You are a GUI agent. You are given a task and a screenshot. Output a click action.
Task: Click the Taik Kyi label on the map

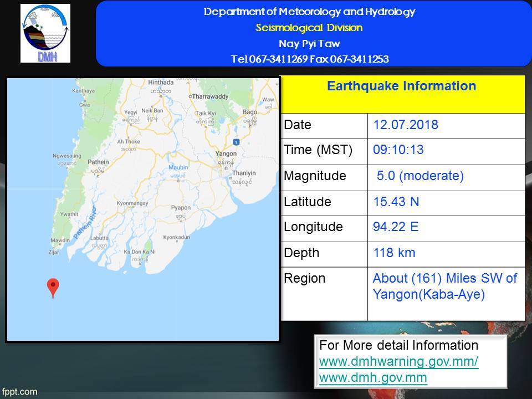pos(206,113)
